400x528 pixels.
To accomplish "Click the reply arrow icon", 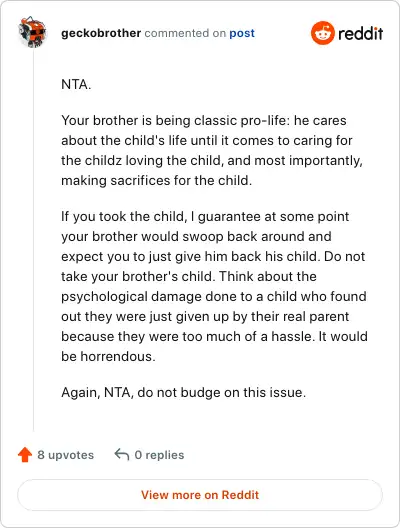I will click(x=122, y=454).
